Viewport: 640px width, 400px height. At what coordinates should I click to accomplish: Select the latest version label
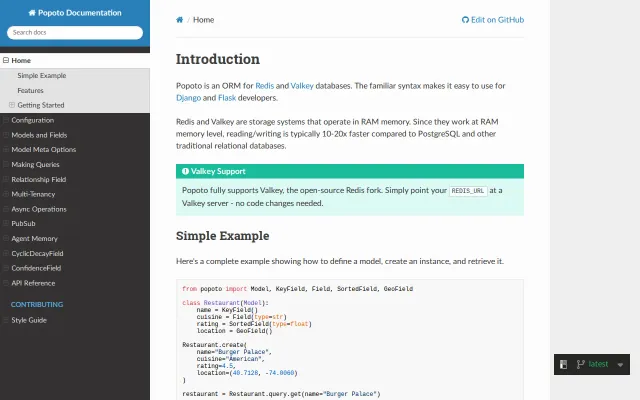(598, 364)
